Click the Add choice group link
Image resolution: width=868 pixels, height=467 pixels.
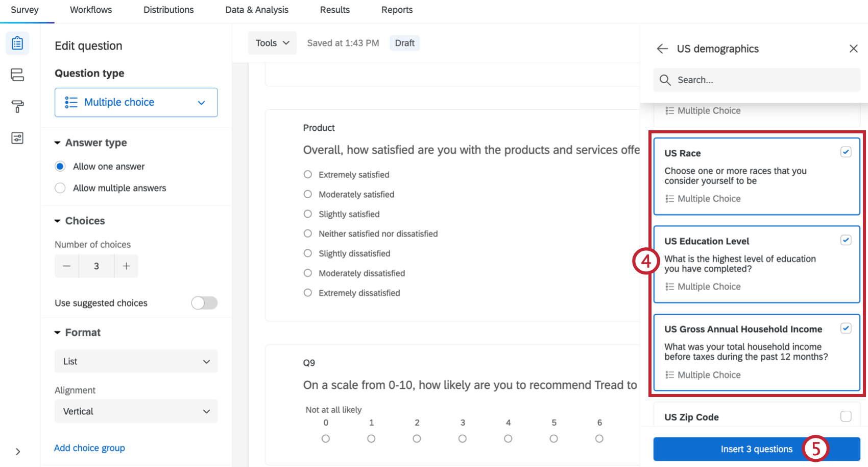[x=89, y=448]
